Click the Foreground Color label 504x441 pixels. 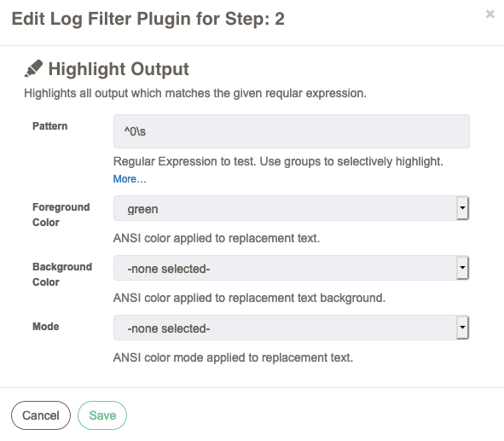pyautogui.click(x=61, y=214)
